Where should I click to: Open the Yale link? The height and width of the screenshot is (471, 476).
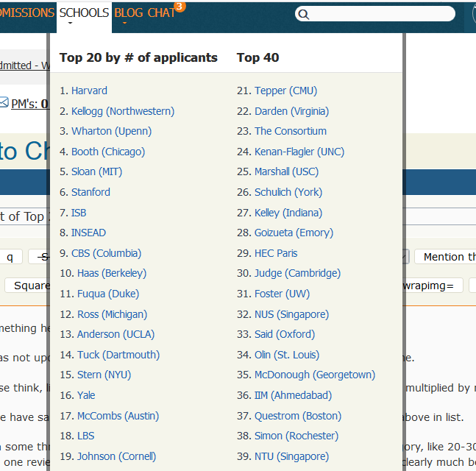(86, 395)
